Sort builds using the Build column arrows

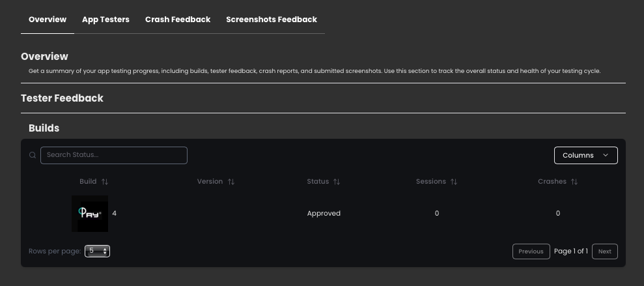coord(105,182)
